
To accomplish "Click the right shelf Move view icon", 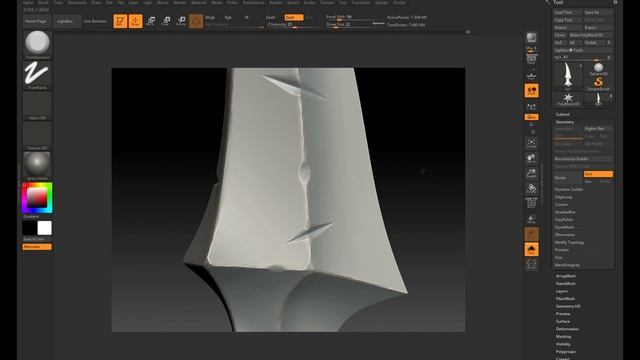I will coord(531,158).
